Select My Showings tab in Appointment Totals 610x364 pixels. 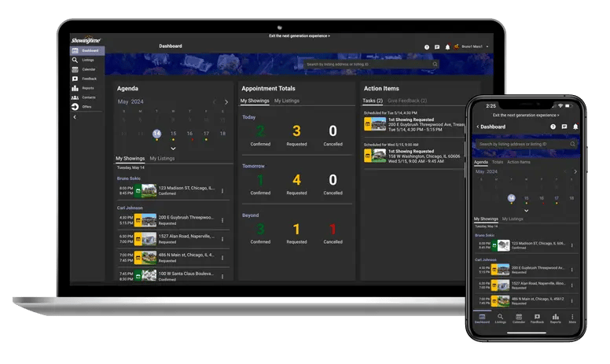point(255,101)
